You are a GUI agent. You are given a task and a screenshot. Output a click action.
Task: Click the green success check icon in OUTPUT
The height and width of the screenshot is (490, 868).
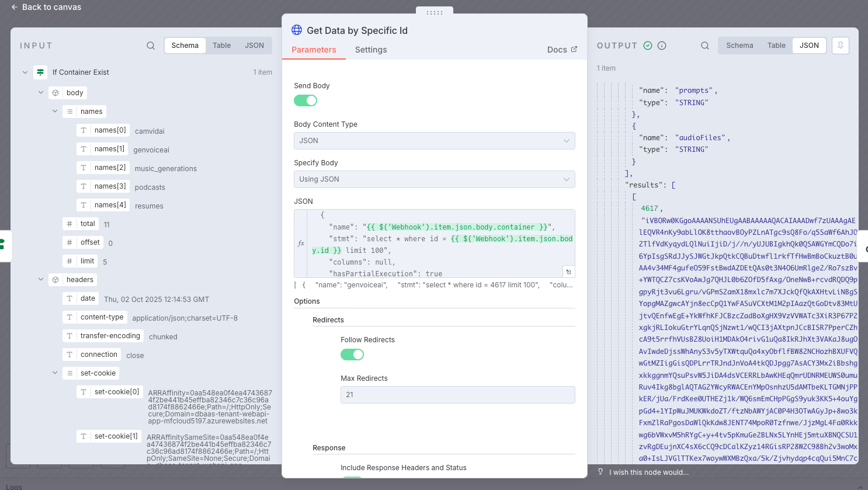click(x=648, y=46)
